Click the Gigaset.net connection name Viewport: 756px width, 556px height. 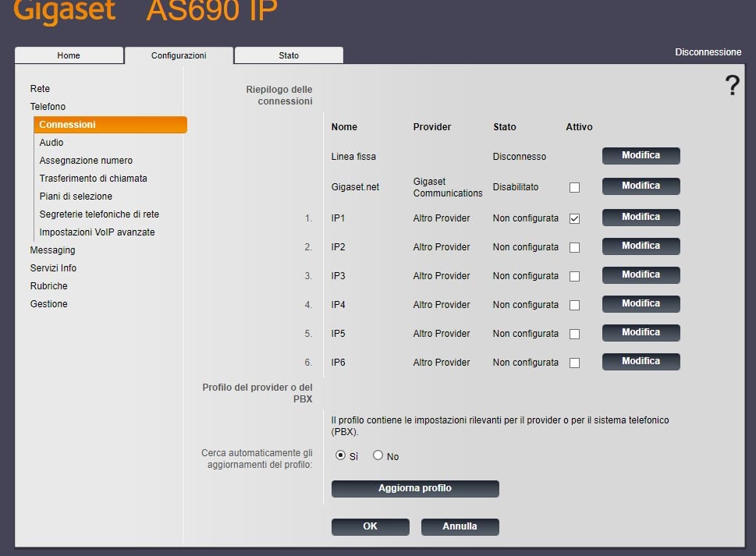[355, 187]
